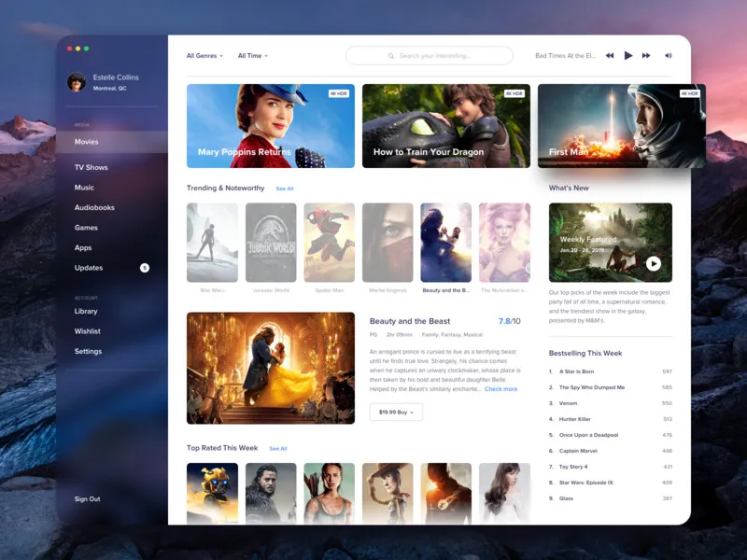Expand the All Genres dropdown
This screenshot has height=560, width=747.
pos(204,56)
